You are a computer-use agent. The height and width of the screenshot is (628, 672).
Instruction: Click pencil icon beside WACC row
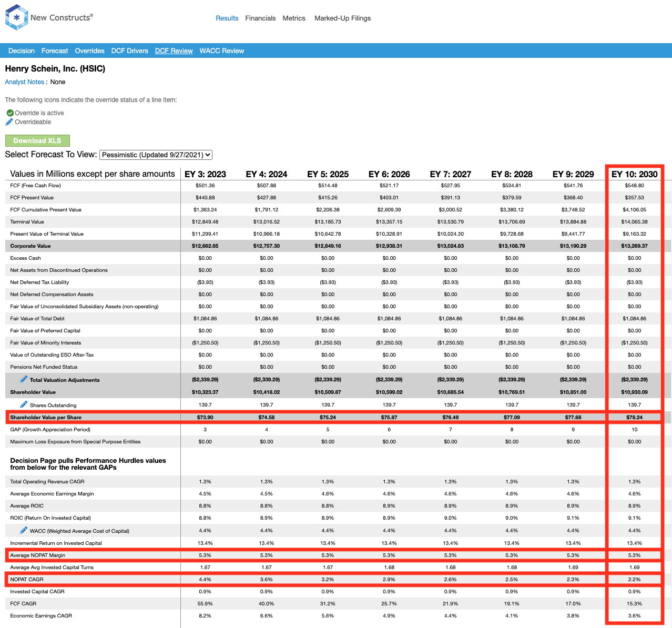point(24,530)
